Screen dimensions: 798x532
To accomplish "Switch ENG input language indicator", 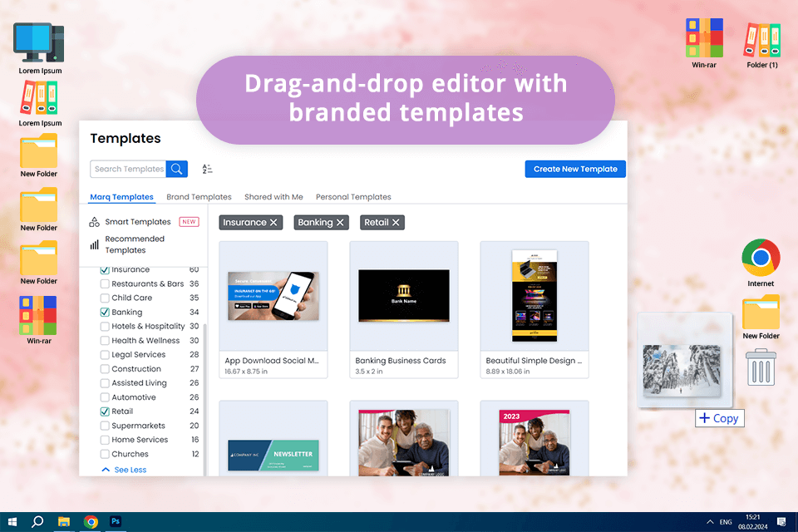I will pos(726,522).
